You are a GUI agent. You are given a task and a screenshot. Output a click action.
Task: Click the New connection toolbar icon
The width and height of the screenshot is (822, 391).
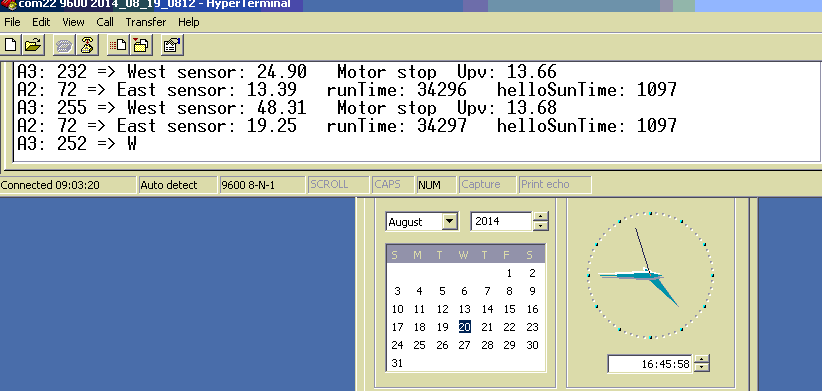click(x=10, y=46)
